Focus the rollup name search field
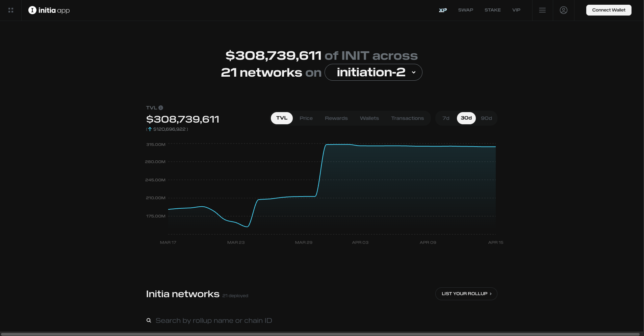644x336 pixels. (x=321, y=320)
